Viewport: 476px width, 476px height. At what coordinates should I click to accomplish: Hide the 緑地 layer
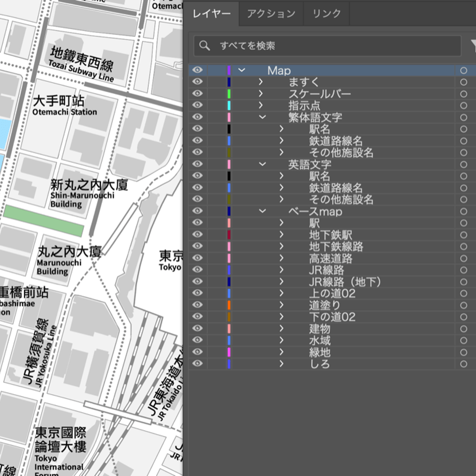coord(197,352)
